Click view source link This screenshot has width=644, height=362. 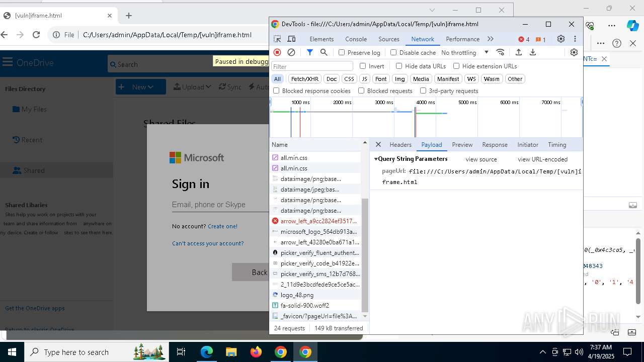click(x=481, y=159)
